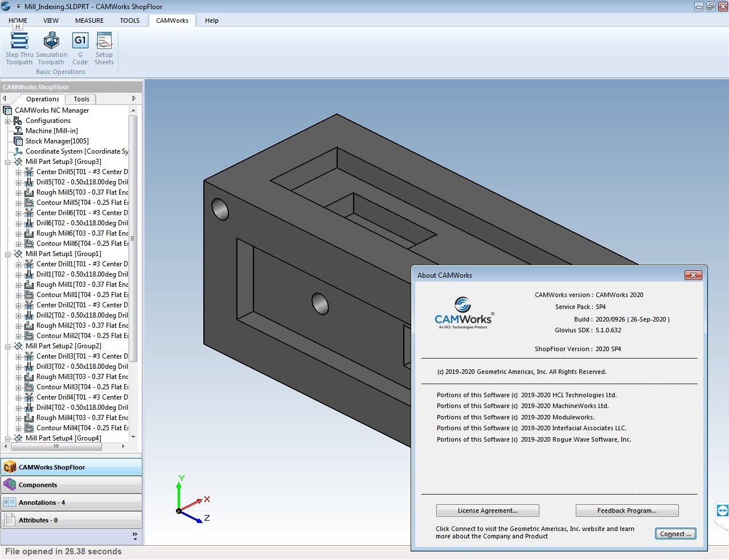The image size is (729, 560).
Task: Click the Connect button
Action: [675, 534]
